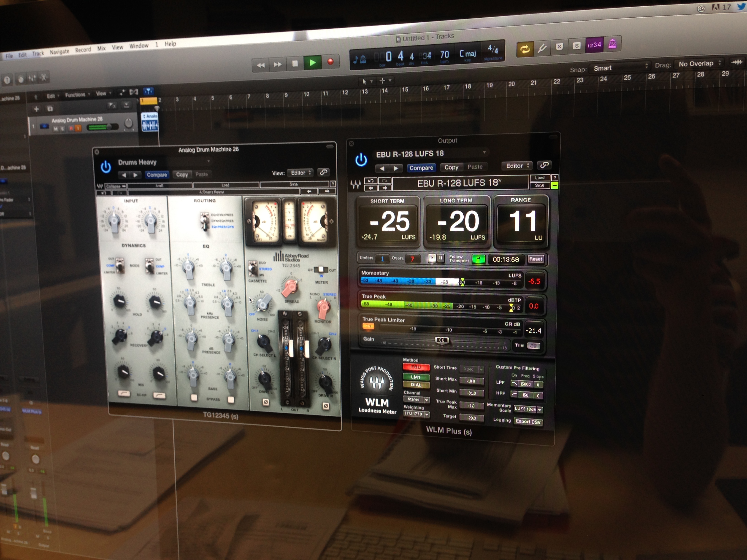The height and width of the screenshot is (560, 747).
Task: Open the Mix menu
Action: [101, 48]
